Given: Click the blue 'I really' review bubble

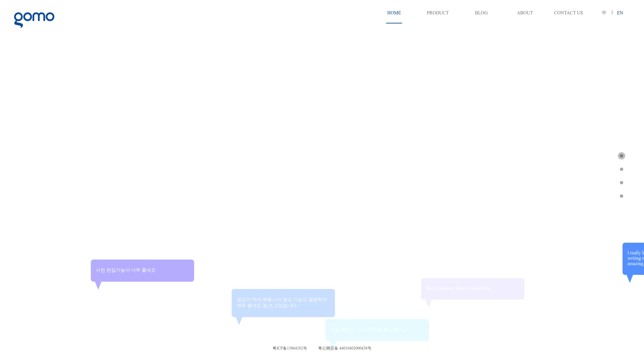Looking at the screenshot, I should pyautogui.click(x=633, y=259).
